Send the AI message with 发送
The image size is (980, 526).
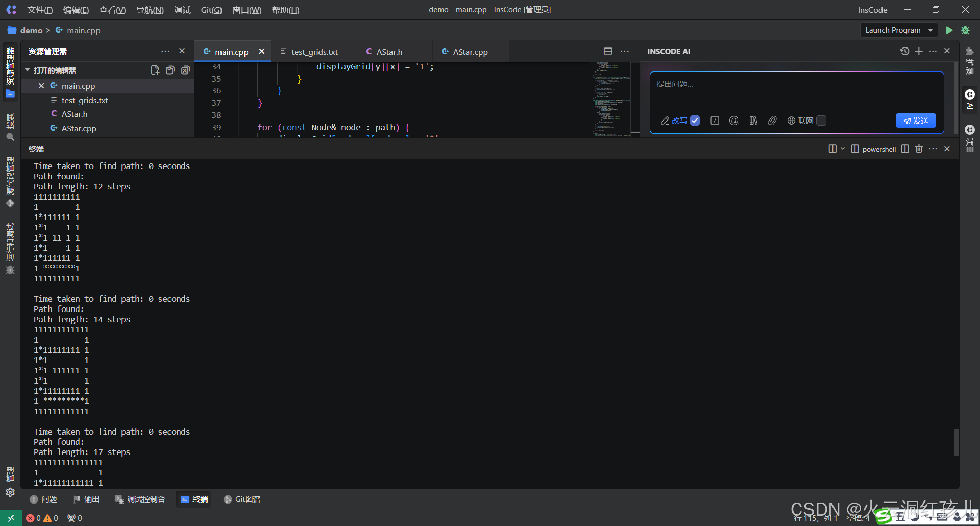pyautogui.click(x=916, y=121)
